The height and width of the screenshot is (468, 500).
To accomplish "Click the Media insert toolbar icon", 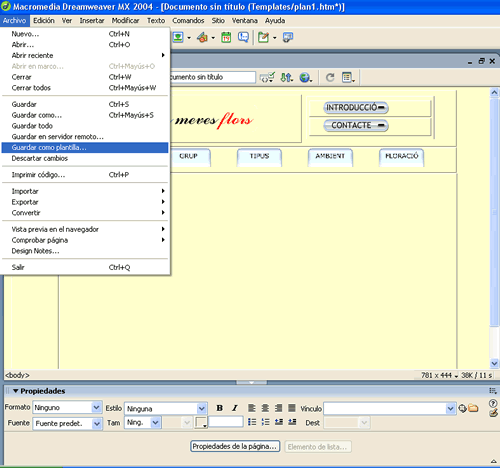I will 202,37.
